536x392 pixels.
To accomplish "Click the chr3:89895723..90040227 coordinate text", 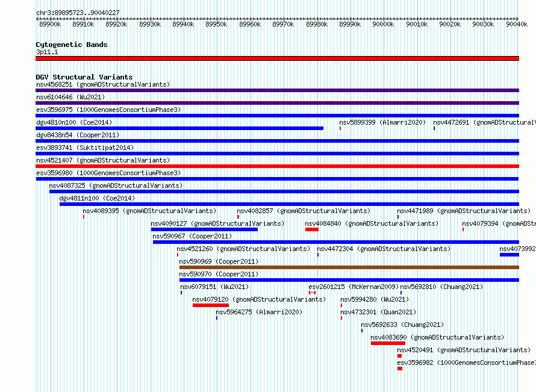I will [78, 13].
